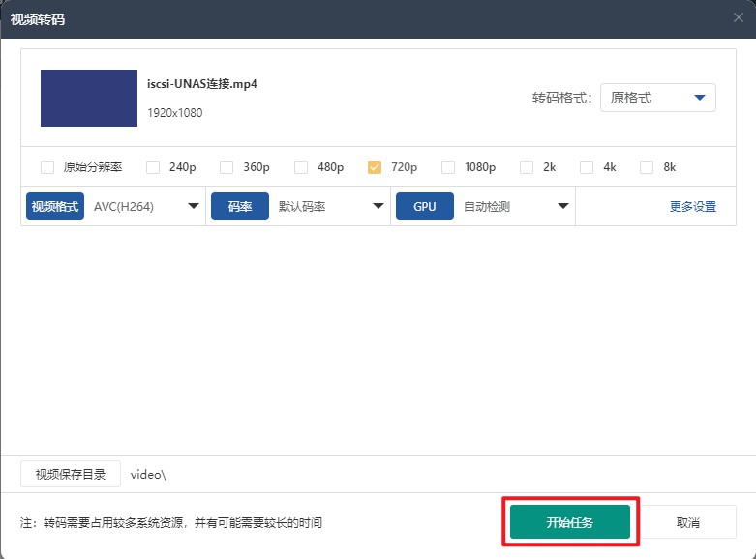
Task: Open the 转码格式 原格式 dropdown
Action: click(x=657, y=98)
